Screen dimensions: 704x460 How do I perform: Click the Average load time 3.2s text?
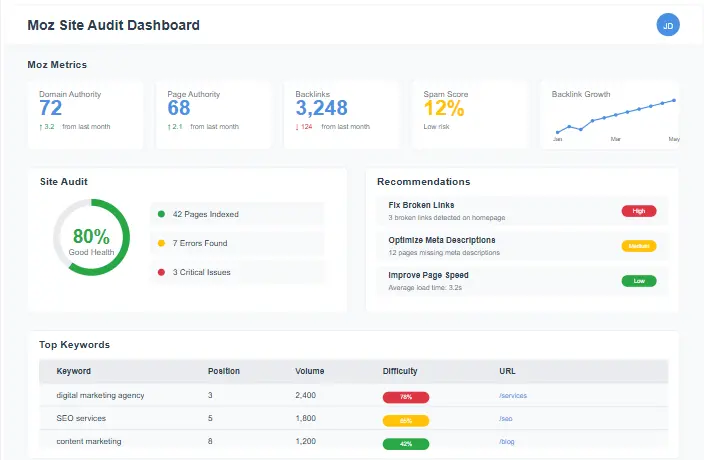tap(425, 288)
